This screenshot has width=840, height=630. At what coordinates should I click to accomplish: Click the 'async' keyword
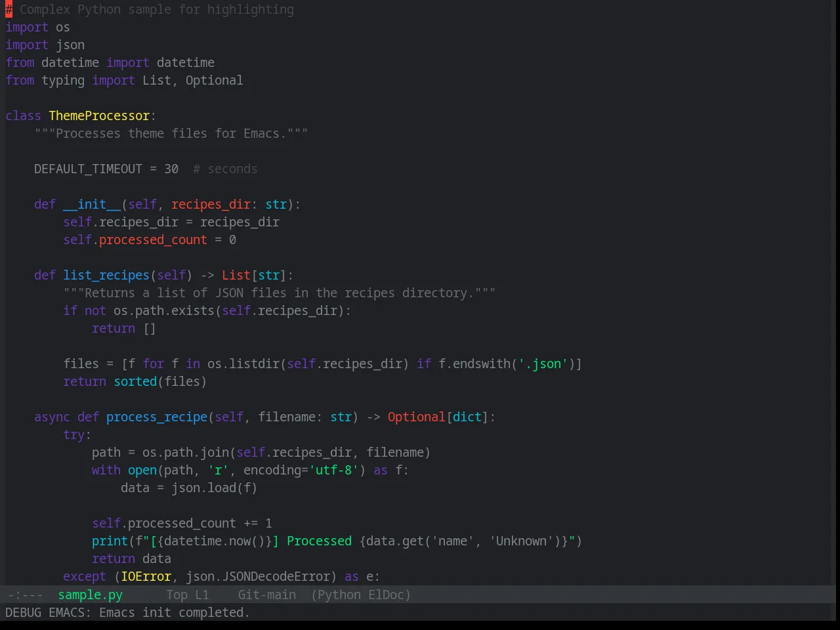pyautogui.click(x=52, y=417)
